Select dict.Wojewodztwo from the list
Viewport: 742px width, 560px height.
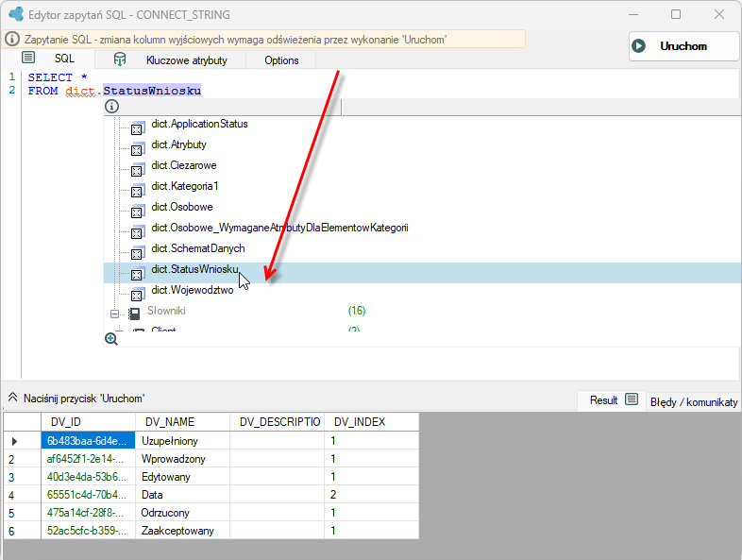pos(193,290)
